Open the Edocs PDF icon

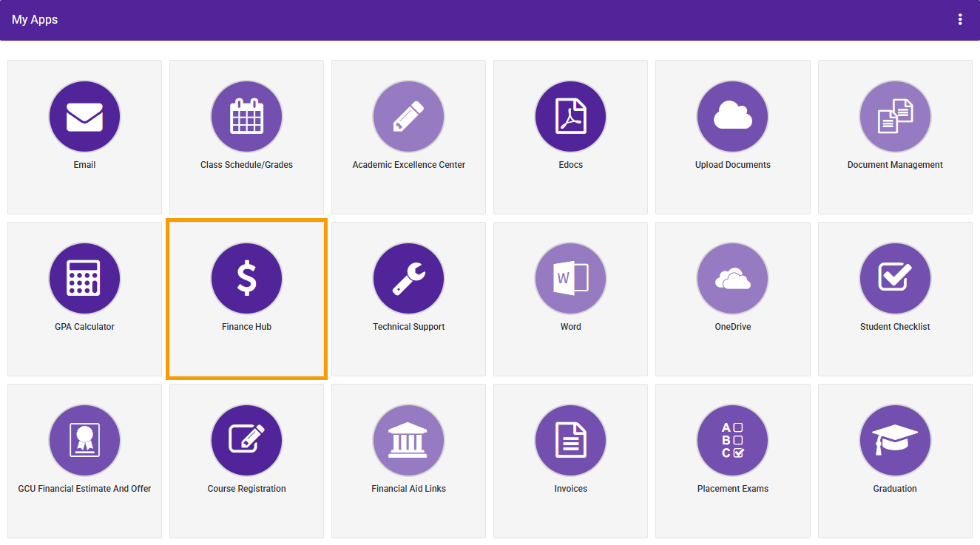[x=570, y=117]
